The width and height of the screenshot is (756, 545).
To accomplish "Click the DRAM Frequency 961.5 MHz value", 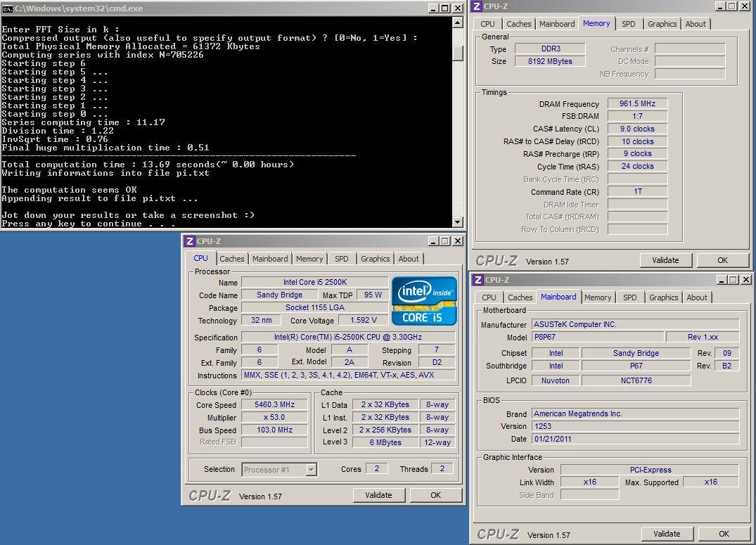I will pyautogui.click(x=637, y=103).
